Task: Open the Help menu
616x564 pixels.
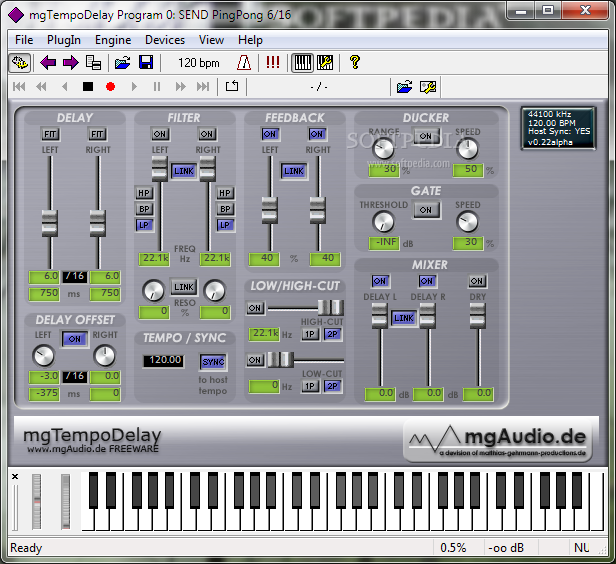Action: point(250,40)
